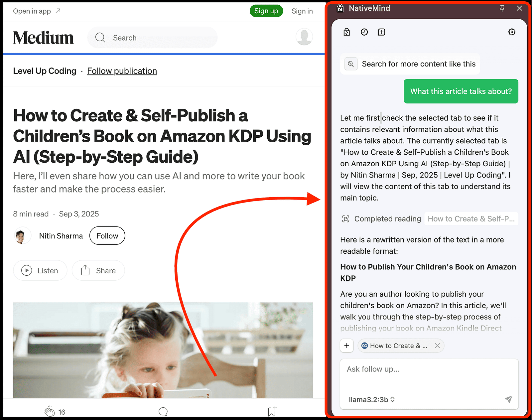Add a tab with the plus button
This screenshot has height=420, width=532.
pyautogui.click(x=346, y=346)
